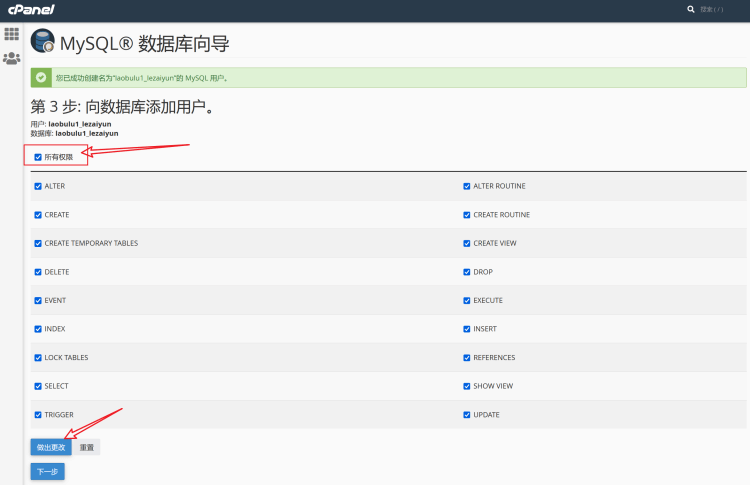The height and width of the screenshot is (485, 750).
Task: Toggle the EXECUTE privilege checkbox
Action: (x=467, y=300)
